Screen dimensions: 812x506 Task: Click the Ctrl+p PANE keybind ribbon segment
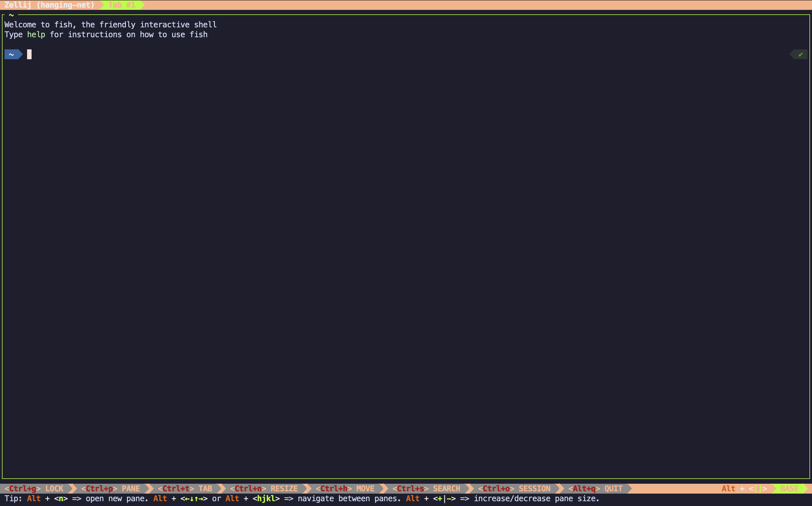(112, 488)
